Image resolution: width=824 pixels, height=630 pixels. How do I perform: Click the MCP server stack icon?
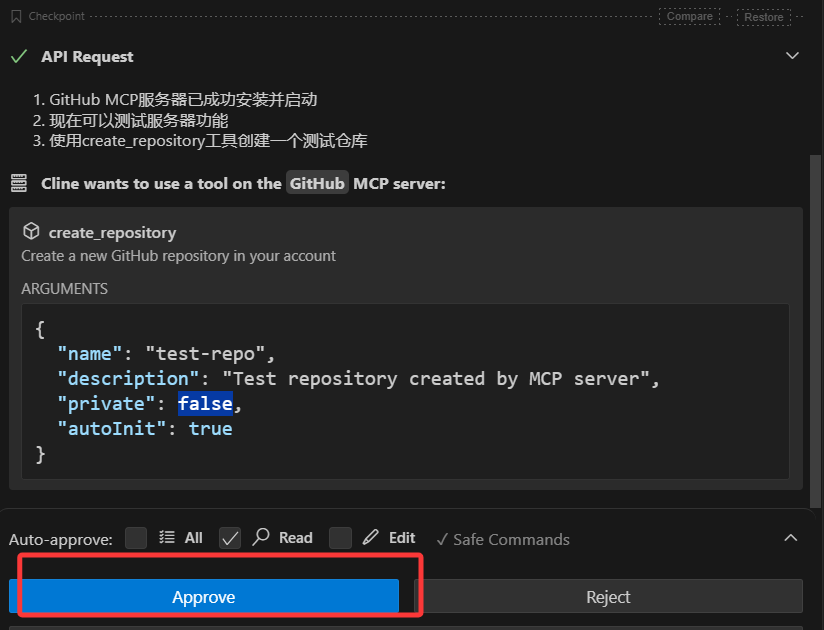point(19,183)
